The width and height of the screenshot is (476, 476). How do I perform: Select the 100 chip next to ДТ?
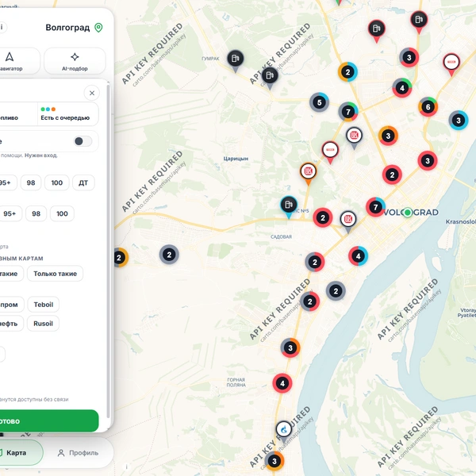coord(57,182)
